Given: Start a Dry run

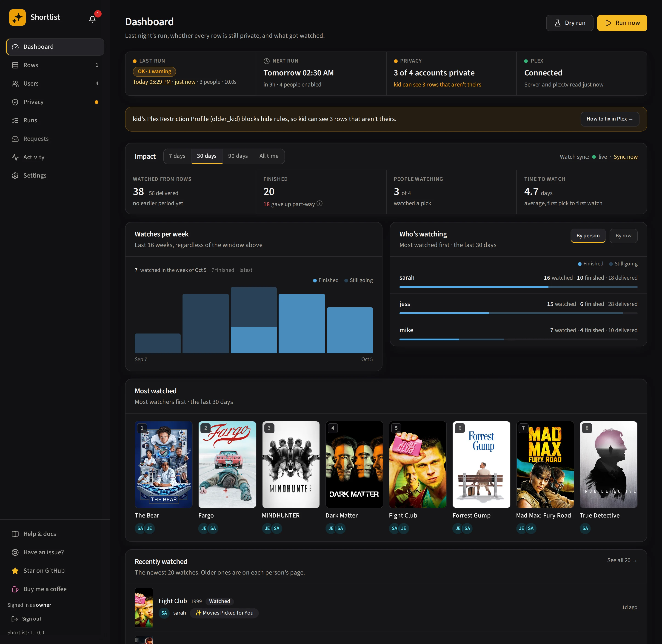Looking at the screenshot, I should pyautogui.click(x=569, y=23).
